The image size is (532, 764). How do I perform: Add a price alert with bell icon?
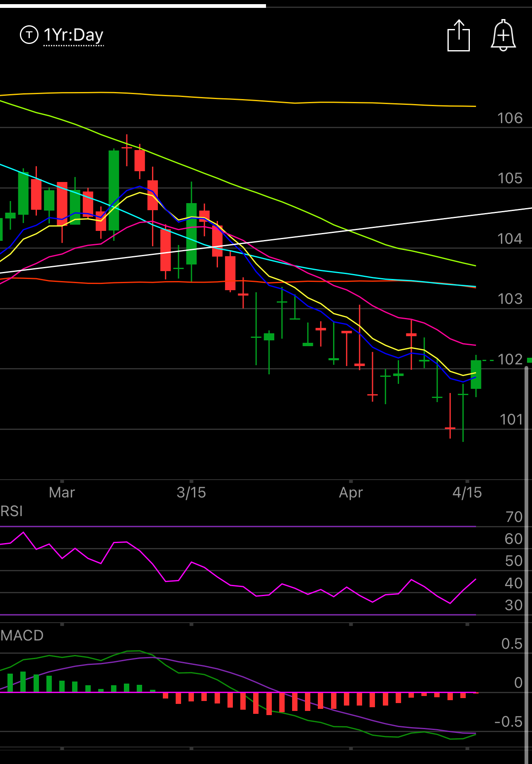pyautogui.click(x=503, y=35)
